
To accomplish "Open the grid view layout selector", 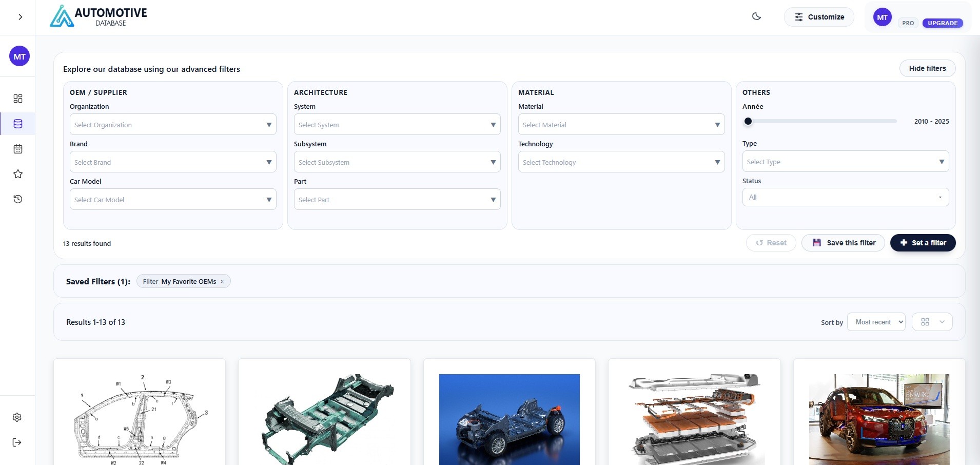I will 932,322.
